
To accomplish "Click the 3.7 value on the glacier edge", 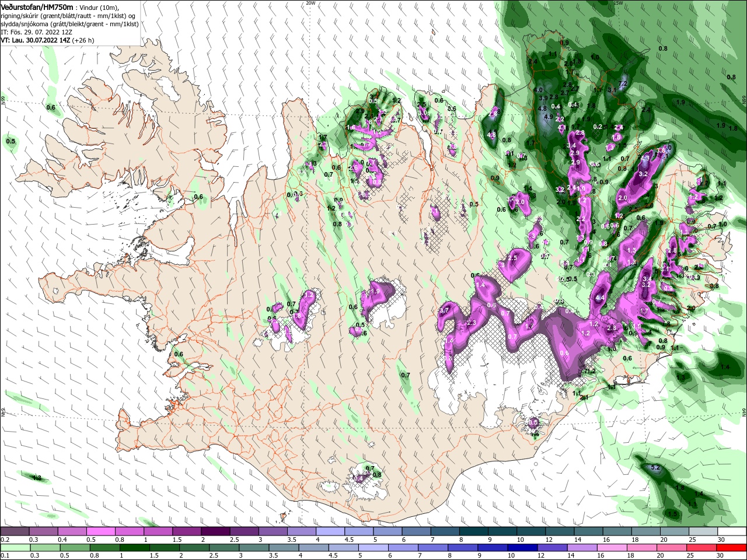I will point(444,311).
